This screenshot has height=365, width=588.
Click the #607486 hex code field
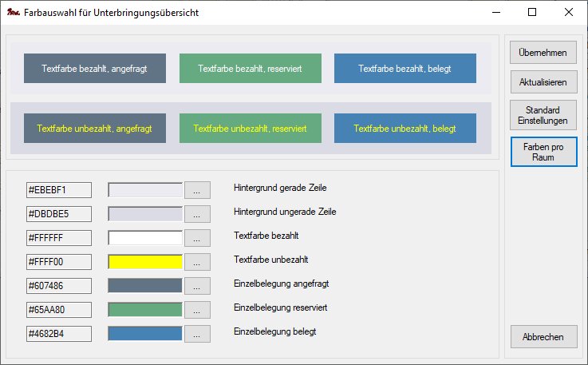coord(59,286)
